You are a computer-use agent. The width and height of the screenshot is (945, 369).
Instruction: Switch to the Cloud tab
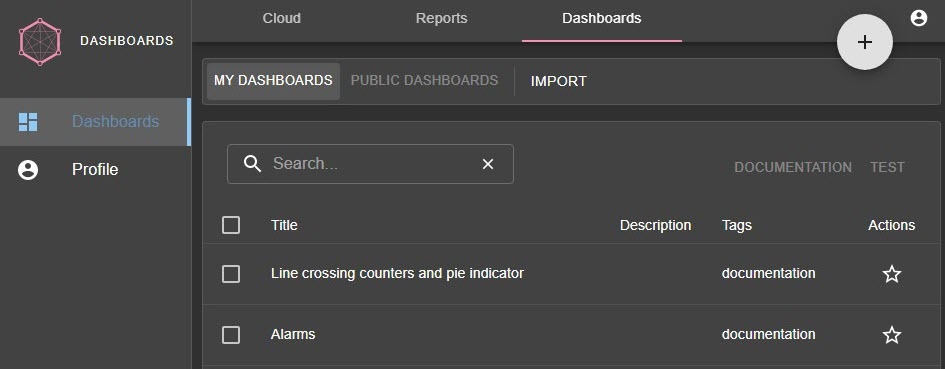(x=281, y=19)
